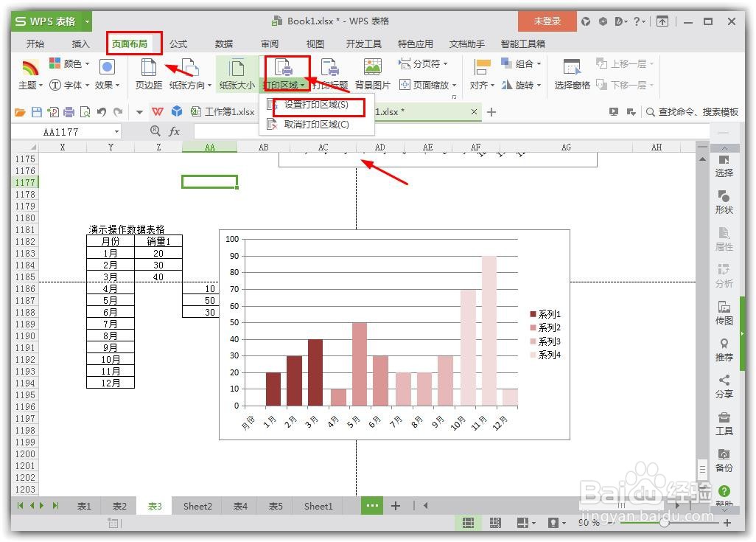Open the Align (对齐) dropdown

[x=482, y=74]
